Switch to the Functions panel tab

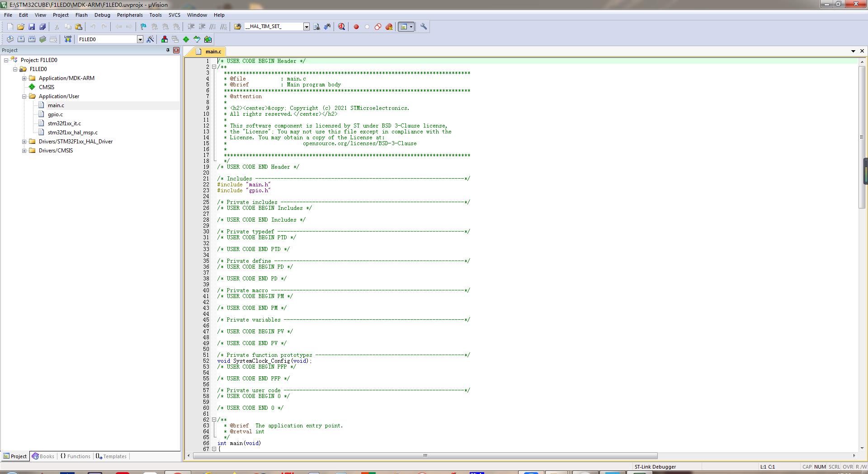point(75,456)
